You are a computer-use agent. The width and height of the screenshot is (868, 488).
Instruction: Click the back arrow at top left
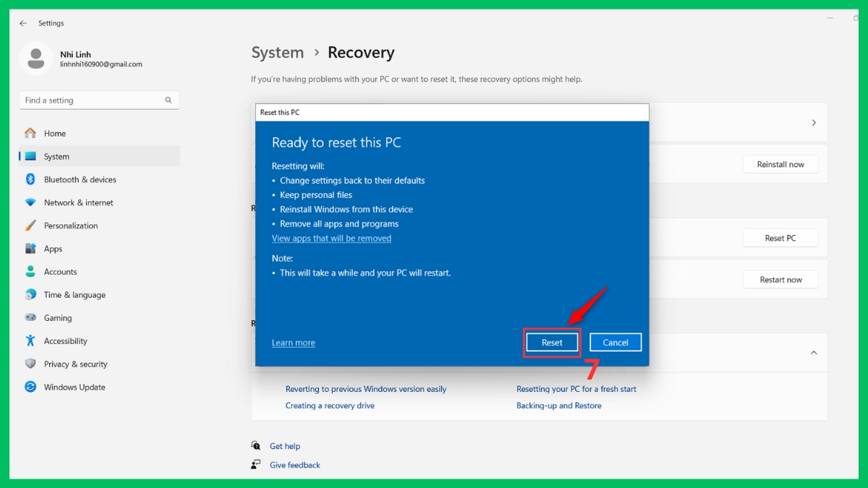coord(22,22)
